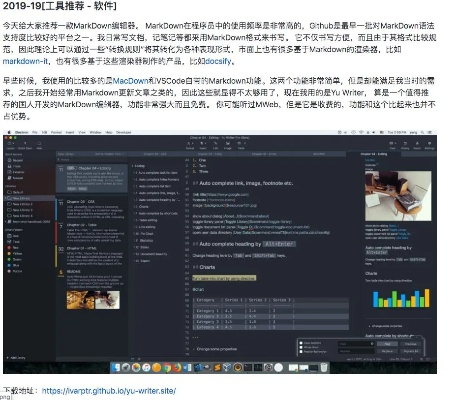Open Recent in Quick Access sidebar
This screenshot has height=400, width=456.
click(15, 160)
